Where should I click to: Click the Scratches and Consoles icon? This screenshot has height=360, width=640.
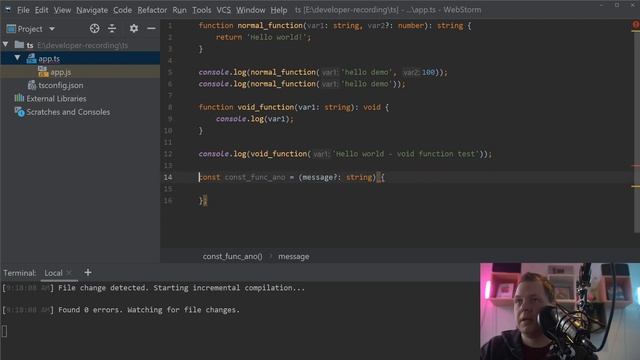tap(19, 111)
